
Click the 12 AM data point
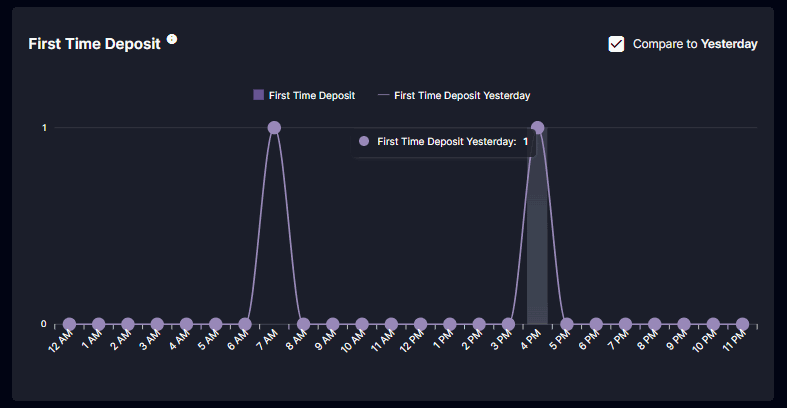[x=69, y=324]
